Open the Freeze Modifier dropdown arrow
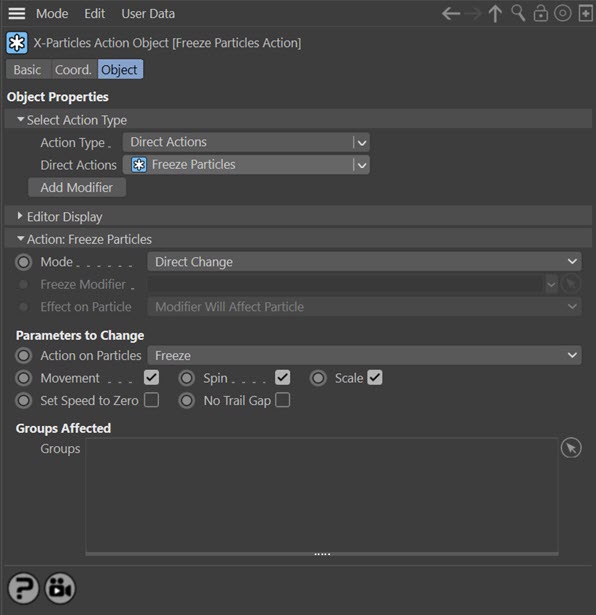 click(x=551, y=284)
